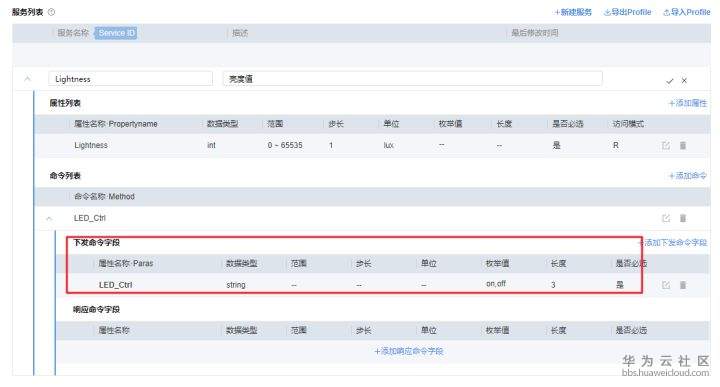The width and height of the screenshot is (720, 387).
Task: Edit the Lightness property row
Action: (x=666, y=146)
